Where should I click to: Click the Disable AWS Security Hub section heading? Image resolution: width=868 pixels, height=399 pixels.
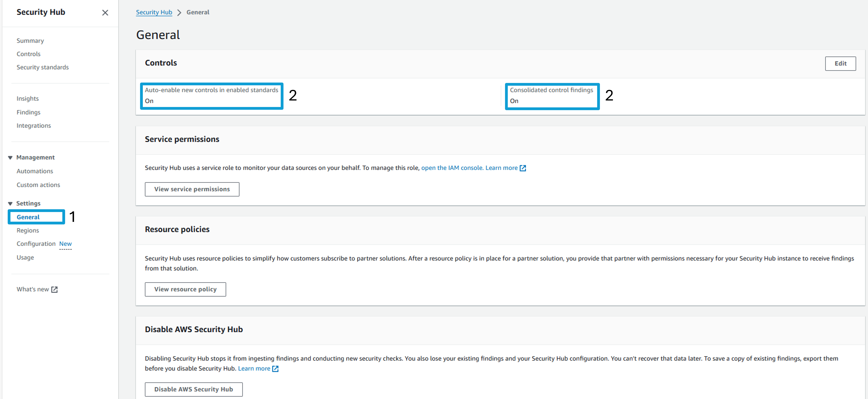click(194, 329)
